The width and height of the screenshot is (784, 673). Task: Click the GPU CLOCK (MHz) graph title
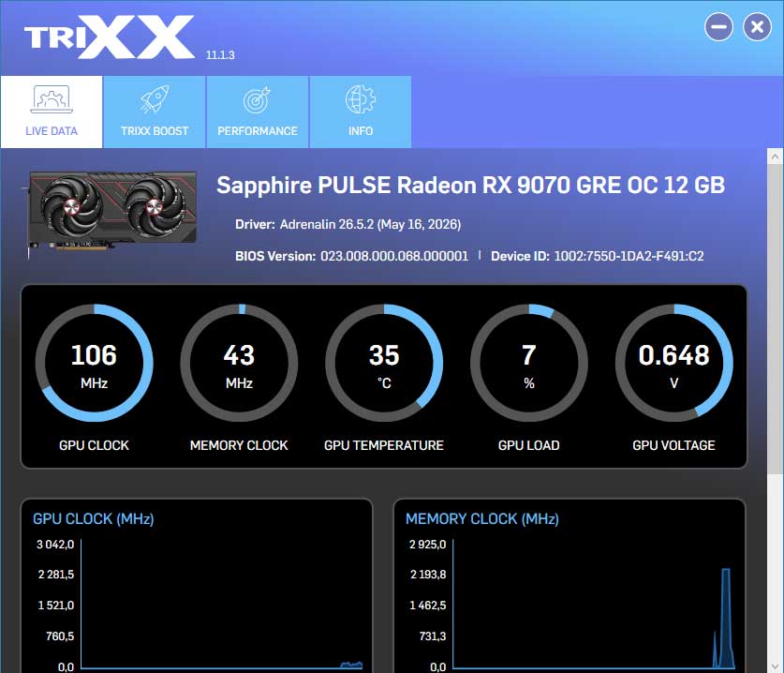94,519
